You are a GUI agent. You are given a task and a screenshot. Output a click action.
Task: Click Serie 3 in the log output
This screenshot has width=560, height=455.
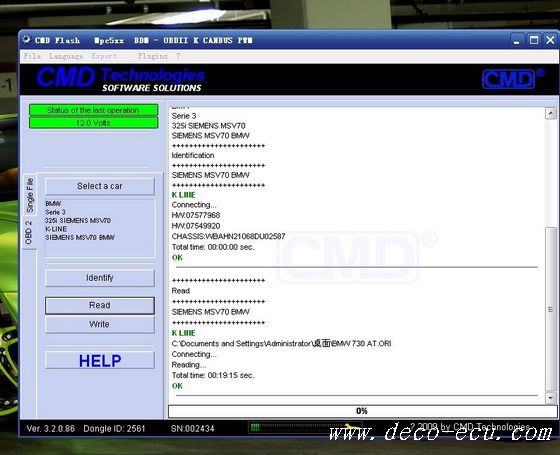click(184, 116)
